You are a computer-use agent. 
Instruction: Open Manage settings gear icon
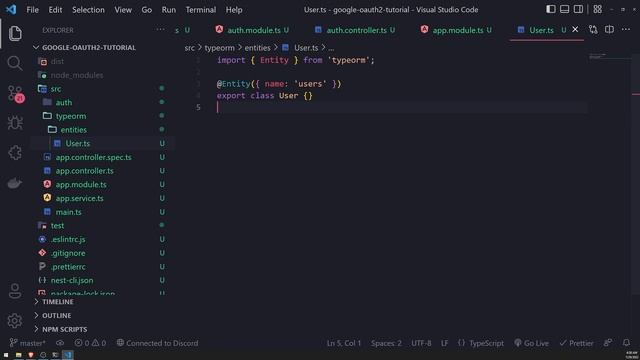point(15,321)
